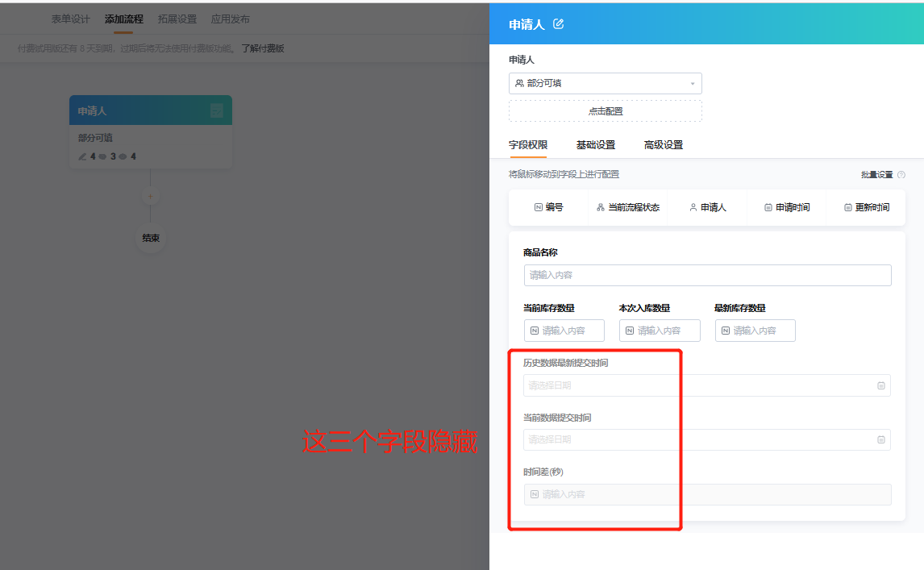Switch to the 字段权限 tab
This screenshot has height=570, width=924.
528,145
